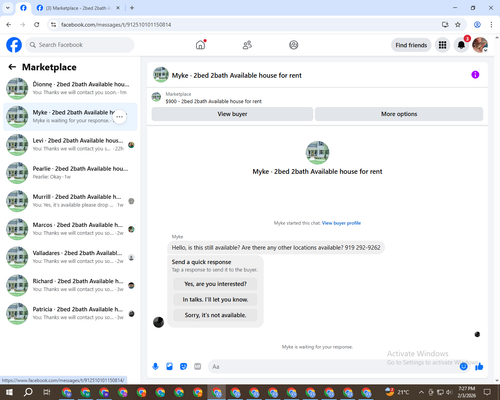The width and height of the screenshot is (500, 400).
Task: Open the profile circle icon in top navigation
Action: 294,45
